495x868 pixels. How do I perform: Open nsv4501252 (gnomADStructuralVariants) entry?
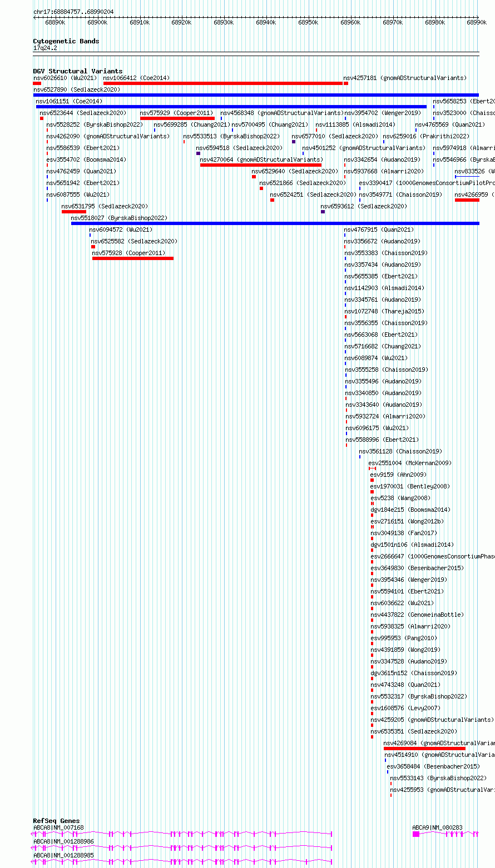click(x=364, y=148)
